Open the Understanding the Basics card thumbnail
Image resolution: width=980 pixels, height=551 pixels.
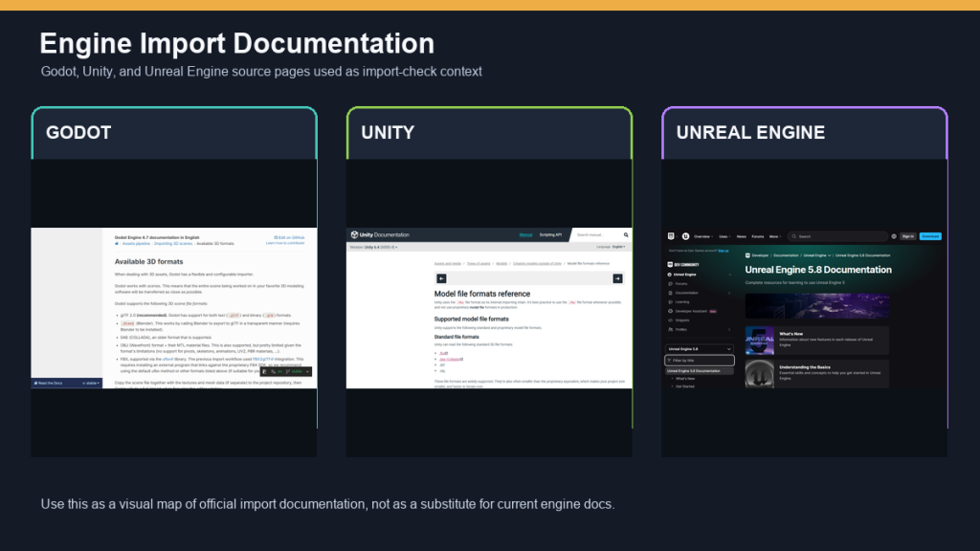tap(759, 374)
